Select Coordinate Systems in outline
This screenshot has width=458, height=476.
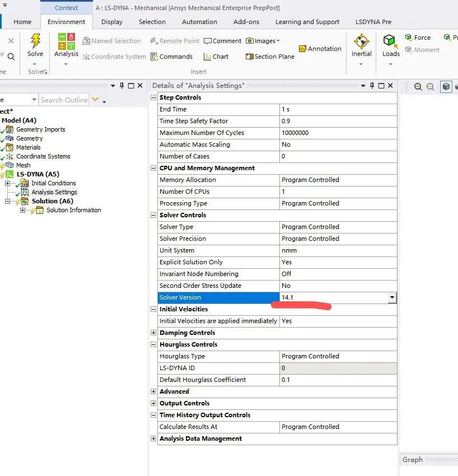[x=43, y=156]
